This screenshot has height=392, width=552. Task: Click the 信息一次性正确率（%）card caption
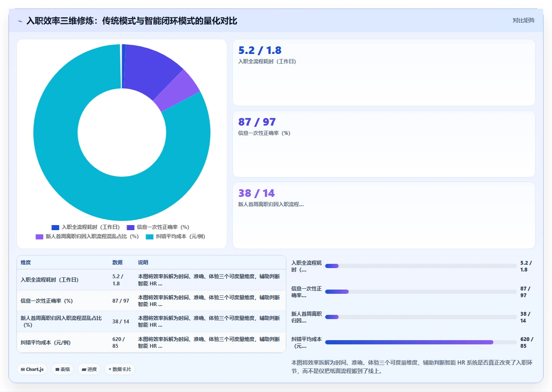[x=264, y=133]
